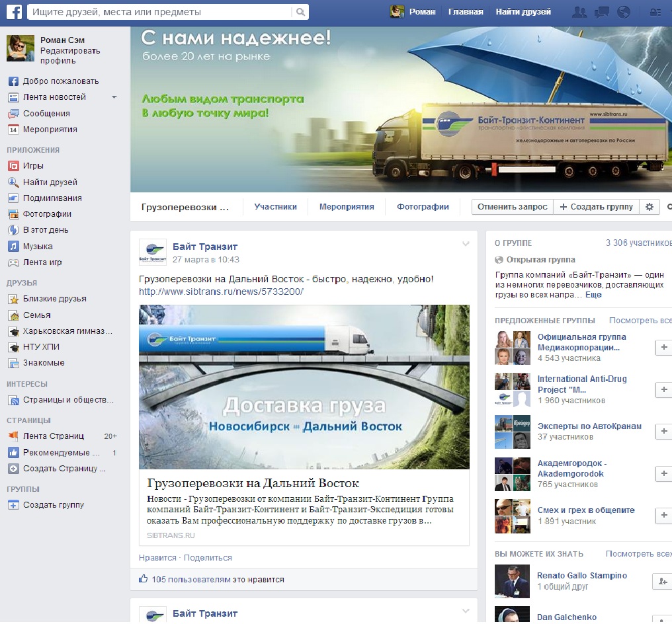Open privacy shortcuts lock icon
Screen dimensions: 672x624
(x=655, y=12)
